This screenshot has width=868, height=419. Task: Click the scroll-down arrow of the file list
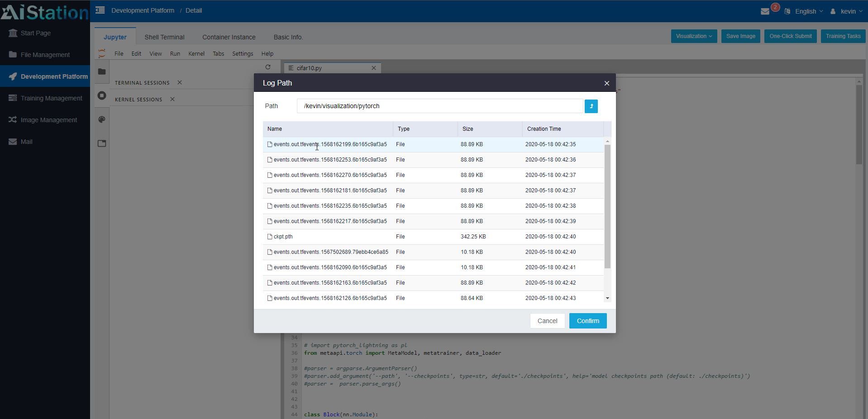point(607,298)
